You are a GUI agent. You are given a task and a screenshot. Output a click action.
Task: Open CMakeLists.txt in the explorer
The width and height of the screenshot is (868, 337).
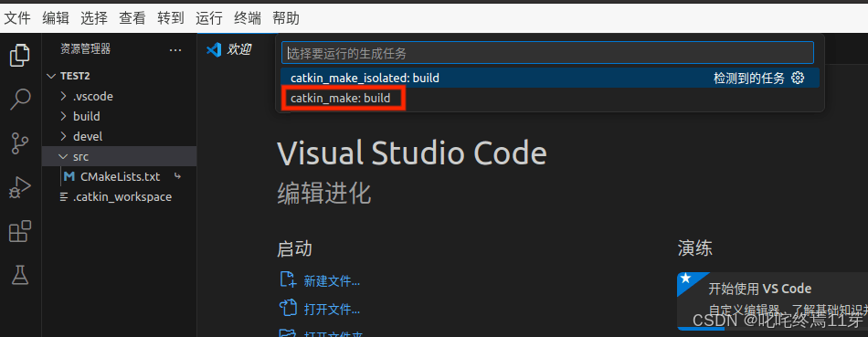[120, 177]
